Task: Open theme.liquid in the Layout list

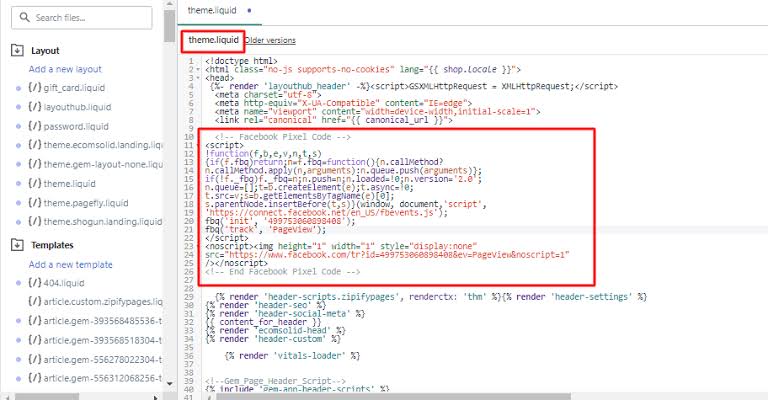Action: (70, 184)
